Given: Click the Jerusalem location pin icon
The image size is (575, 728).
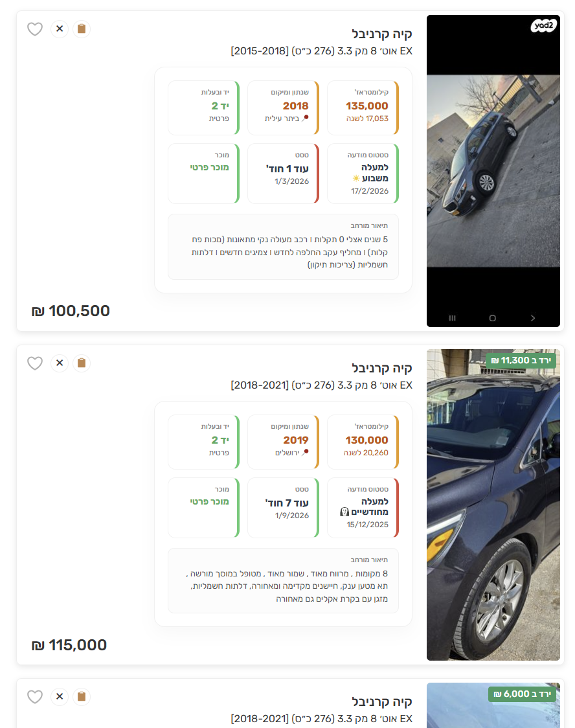Looking at the screenshot, I should [x=306, y=452].
